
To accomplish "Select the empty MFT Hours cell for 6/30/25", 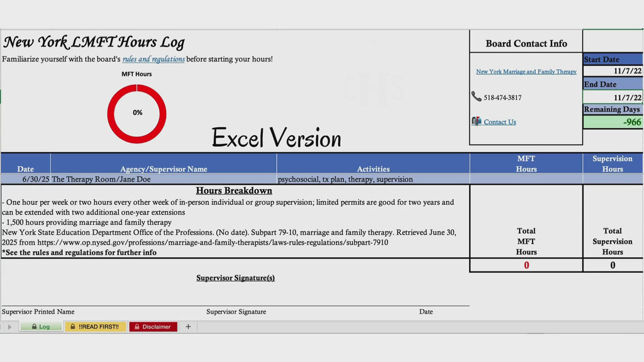I will (526, 179).
